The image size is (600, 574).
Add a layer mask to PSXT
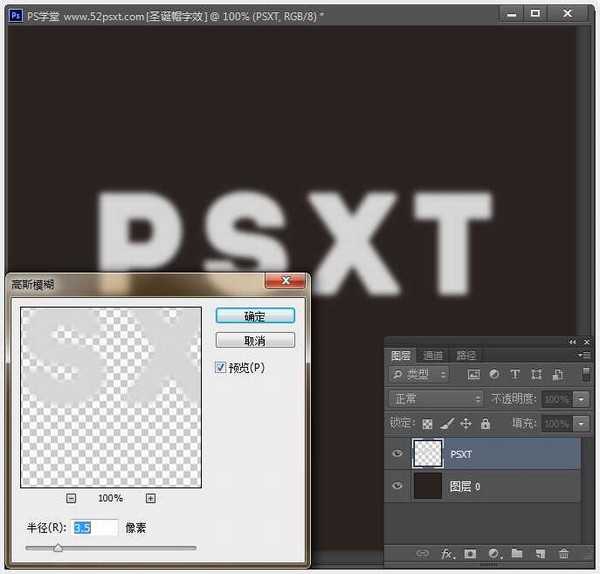click(x=469, y=553)
